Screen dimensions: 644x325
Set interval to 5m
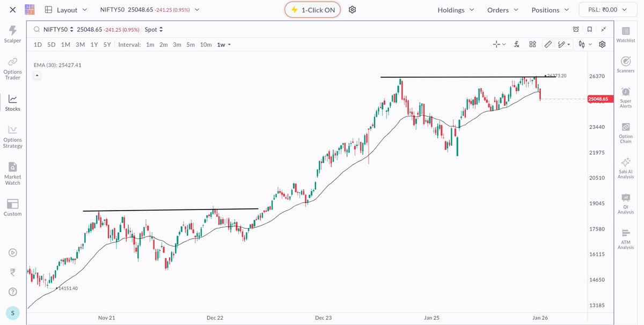(x=191, y=45)
